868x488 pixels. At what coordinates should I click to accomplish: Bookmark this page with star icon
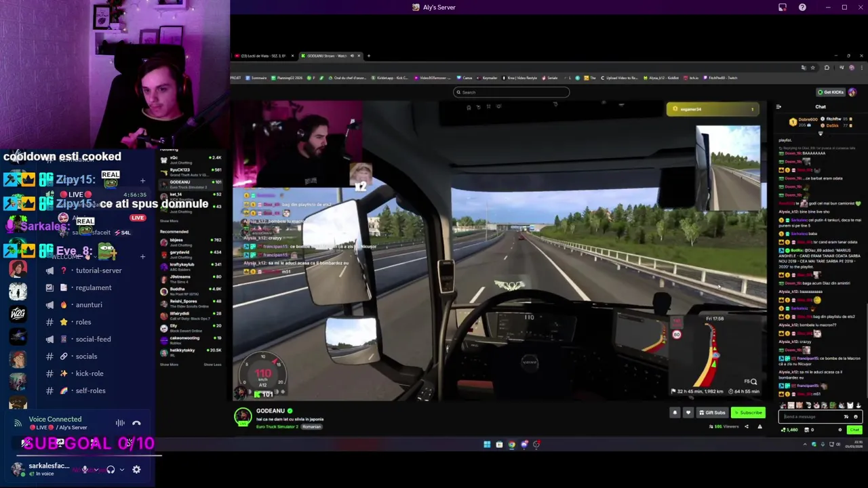click(x=813, y=68)
